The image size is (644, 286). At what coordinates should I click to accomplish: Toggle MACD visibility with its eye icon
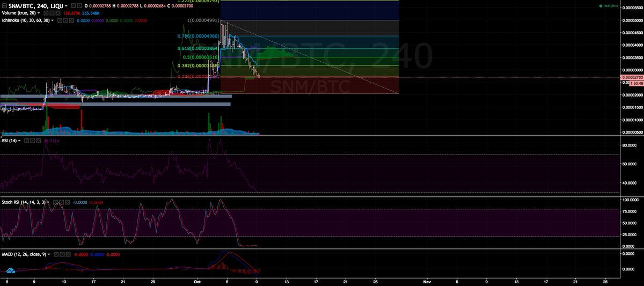coord(56,254)
